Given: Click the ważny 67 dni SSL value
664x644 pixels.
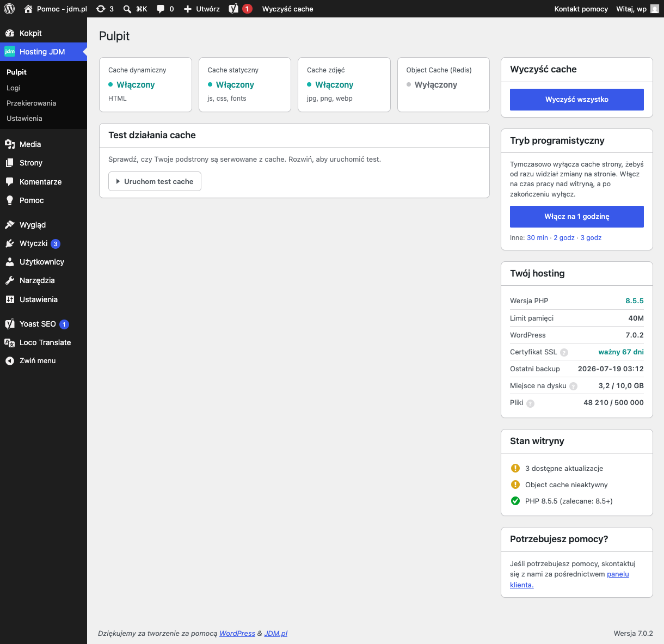Looking at the screenshot, I should tap(621, 352).
